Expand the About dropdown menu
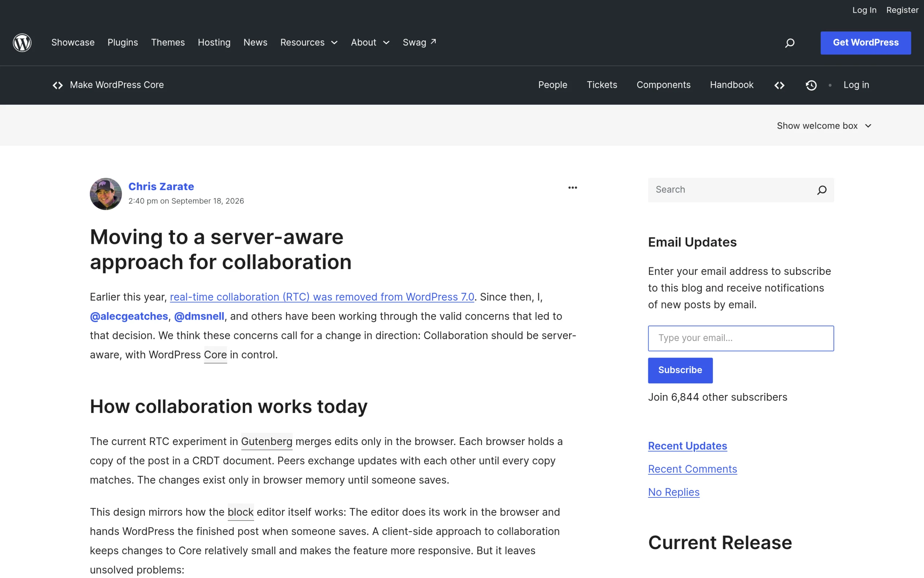This screenshot has height=578, width=924. click(370, 42)
